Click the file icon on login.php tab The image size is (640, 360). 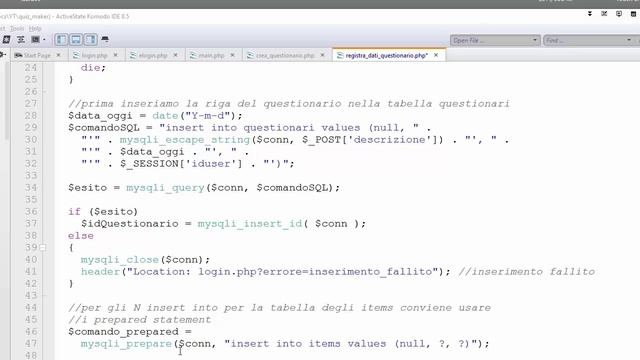[76, 55]
